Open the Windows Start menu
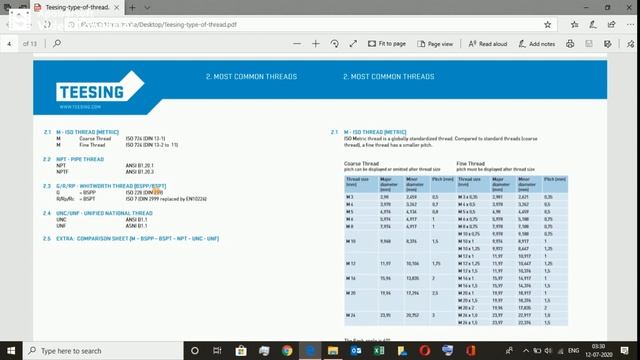This screenshot has width=640, height=360. (x=11, y=351)
